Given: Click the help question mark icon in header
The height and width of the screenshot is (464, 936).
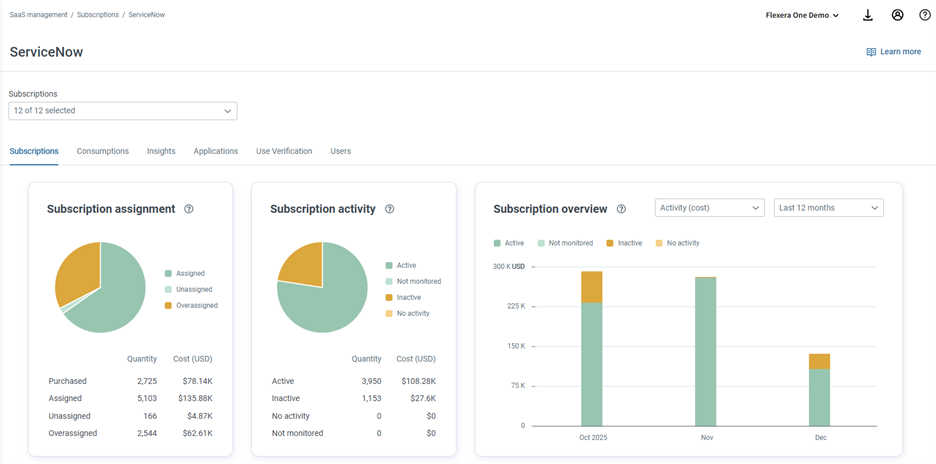Looking at the screenshot, I should click(x=925, y=15).
